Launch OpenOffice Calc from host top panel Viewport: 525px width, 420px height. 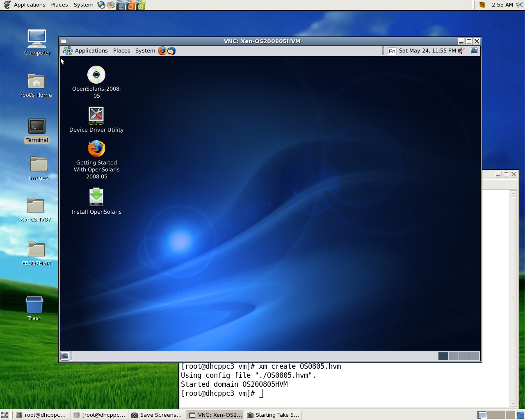coord(140,5)
